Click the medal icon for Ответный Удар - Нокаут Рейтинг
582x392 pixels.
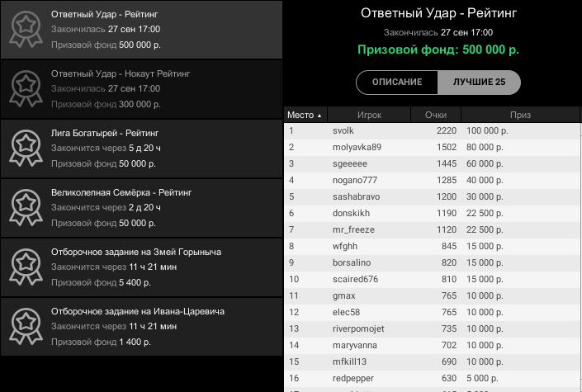(x=26, y=88)
